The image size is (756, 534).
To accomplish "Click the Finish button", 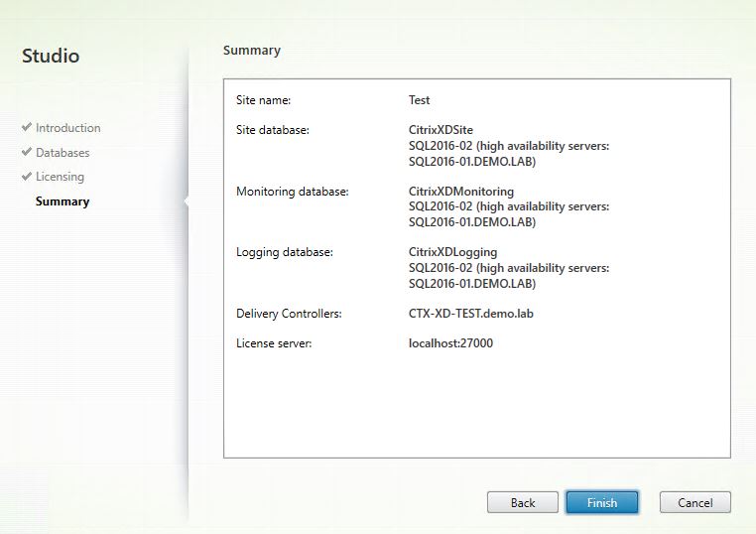I will (x=601, y=502).
